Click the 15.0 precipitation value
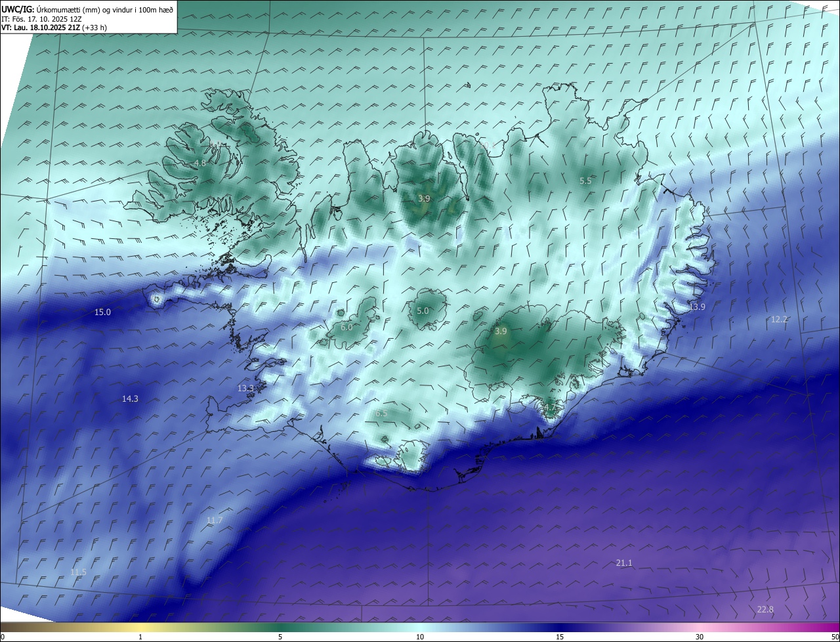The width and height of the screenshot is (840, 642). (102, 312)
